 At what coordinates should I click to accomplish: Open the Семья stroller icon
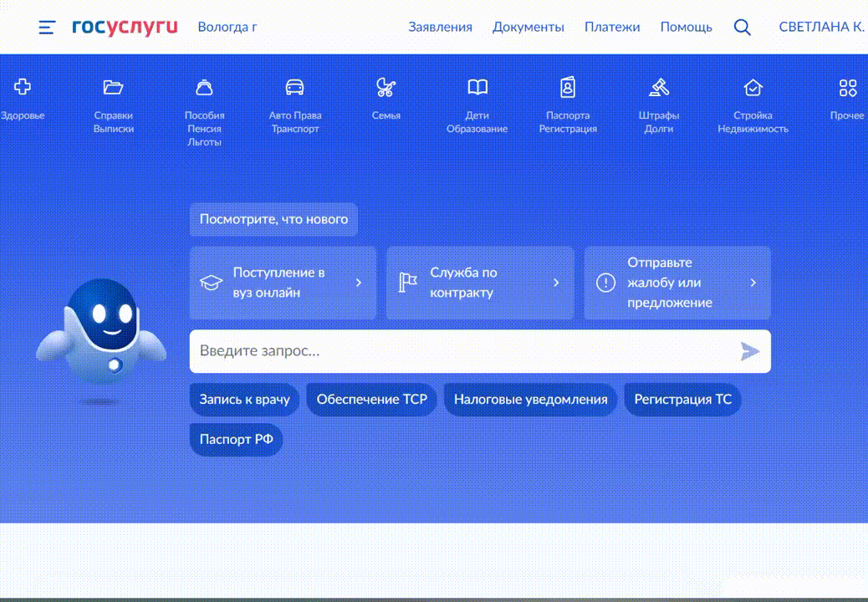point(385,87)
